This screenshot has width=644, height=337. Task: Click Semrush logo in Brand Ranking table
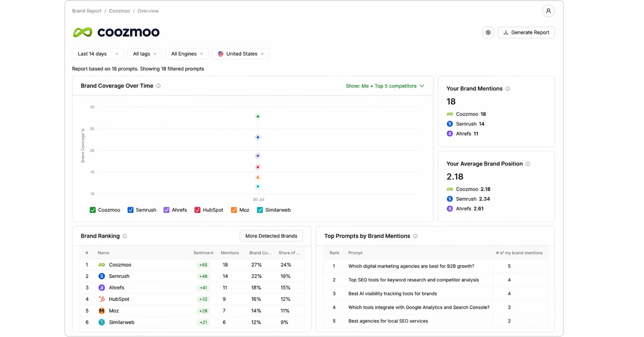102,276
